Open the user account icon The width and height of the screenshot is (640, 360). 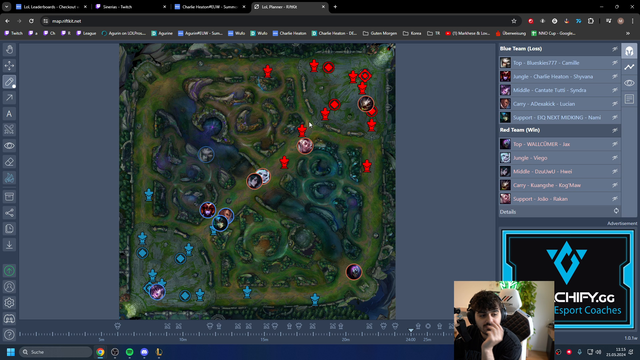click(x=9, y=287)
